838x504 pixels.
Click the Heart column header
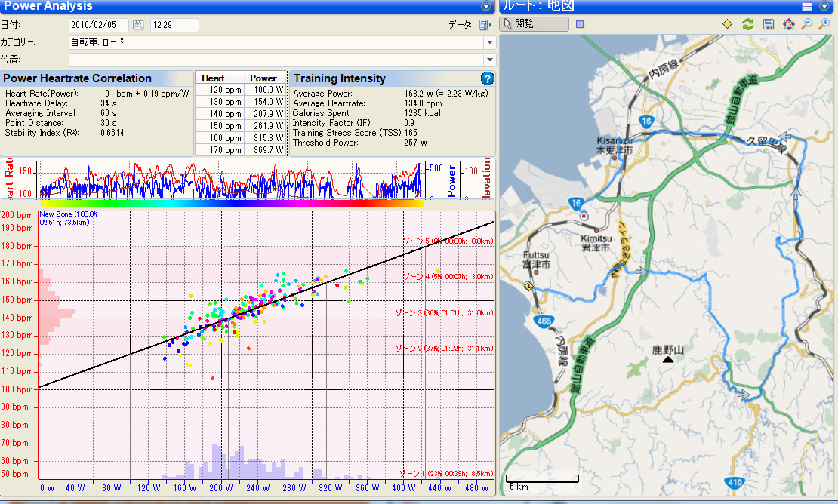tap(214, 78)
